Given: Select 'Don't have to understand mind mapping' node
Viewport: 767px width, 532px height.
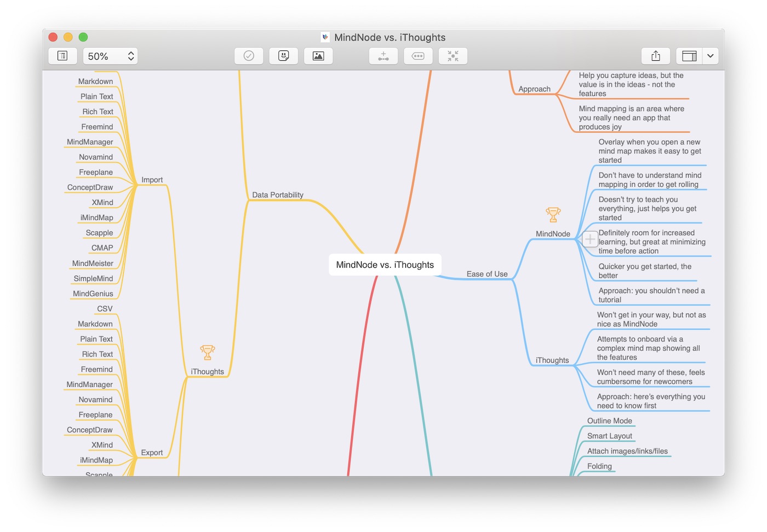Looking at the screenshot, I should (x=650, y=180).
